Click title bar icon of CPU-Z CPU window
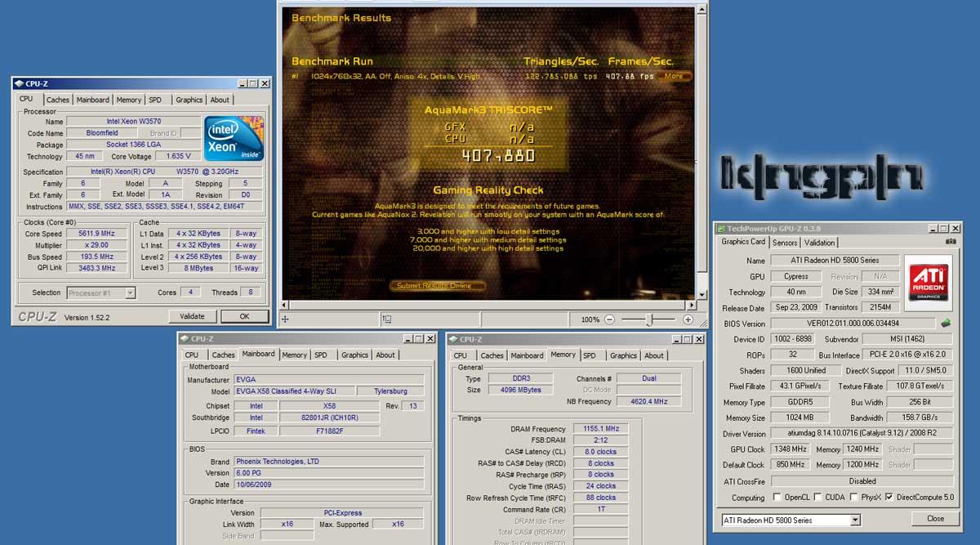This screenshot has height=545, width=980. pyautogui.click(x=19, y=83)
